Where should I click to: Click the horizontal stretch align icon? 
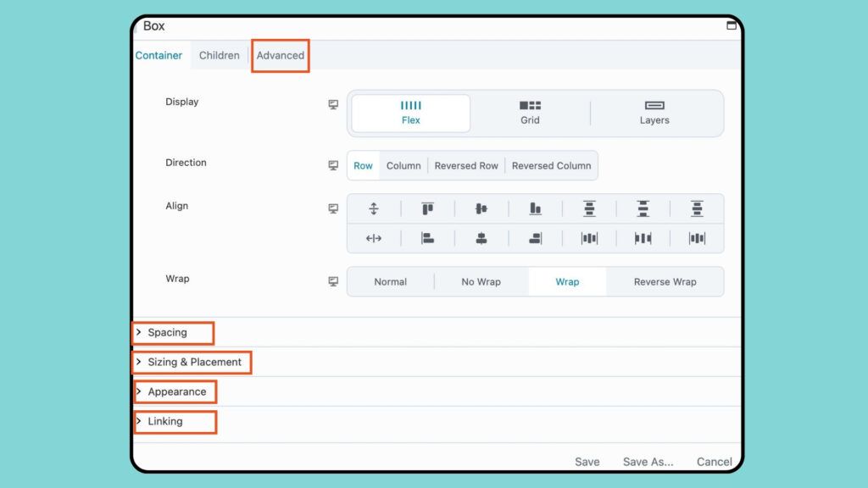tap(373, 238)
